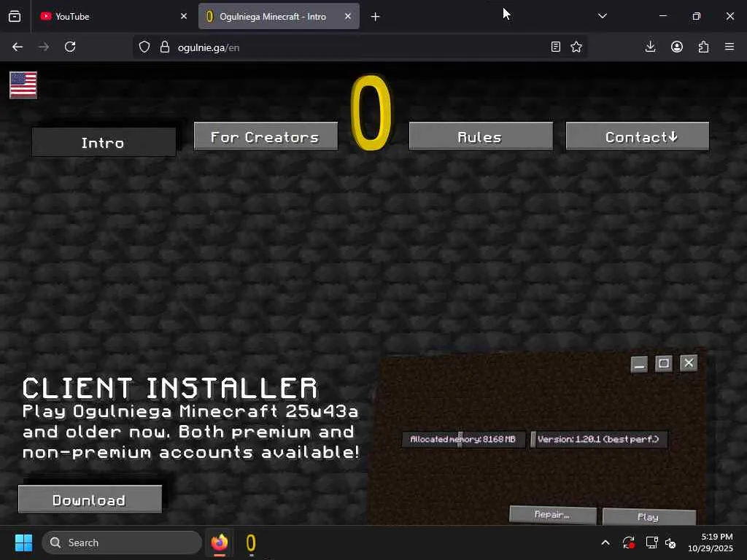Open the Extensions puzzle icon
Screen dimensions: 747x560
click(704, 47)
